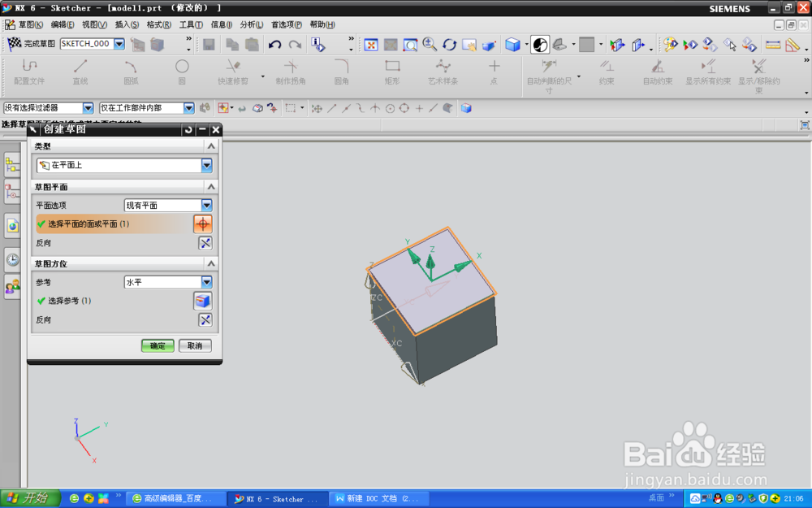Open the Format (格式) menu
812x508 pixels.
(158, 24)
